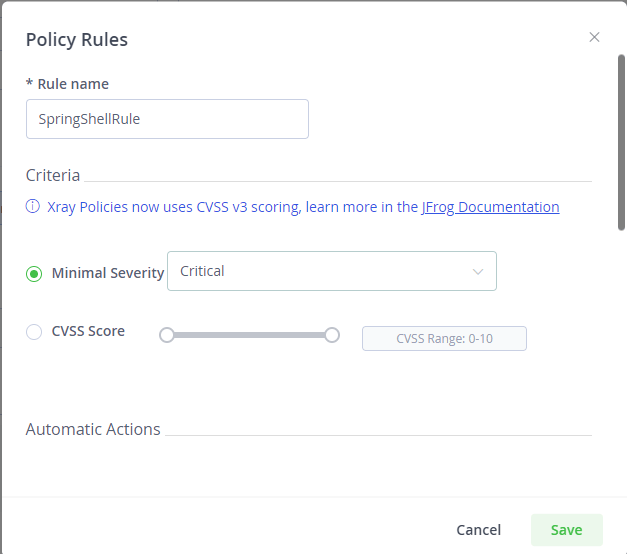Select the Minimal Severity radio button
The width and height of the screenshot is (627, 554).
pos(34,273)
